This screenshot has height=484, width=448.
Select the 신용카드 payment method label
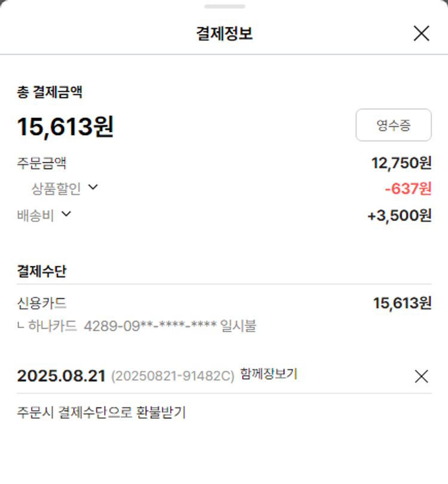41,303
